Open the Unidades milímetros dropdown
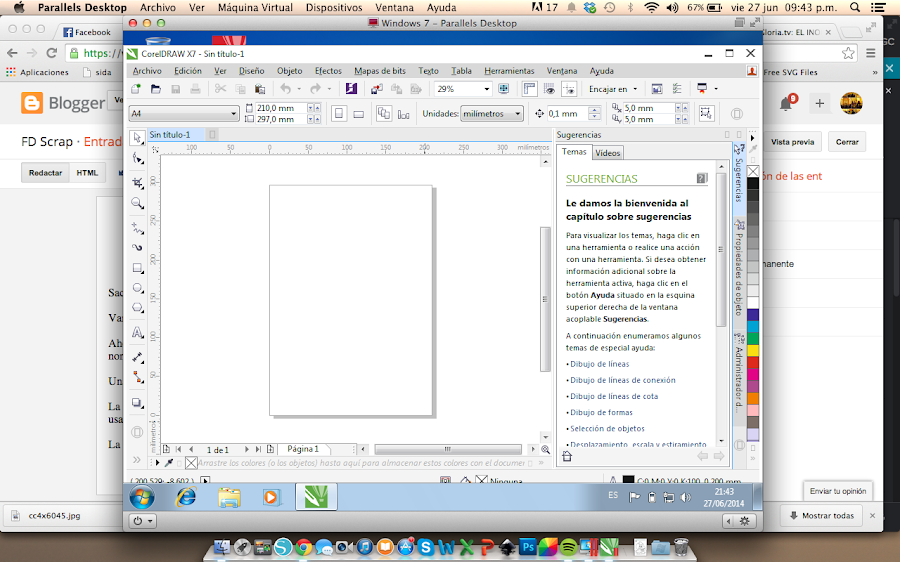 (518, 114)
